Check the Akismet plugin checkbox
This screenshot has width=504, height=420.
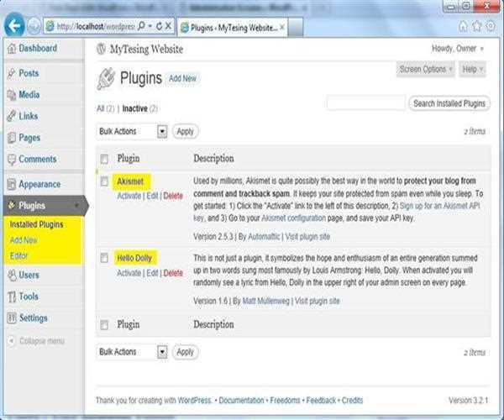[104, 181]
